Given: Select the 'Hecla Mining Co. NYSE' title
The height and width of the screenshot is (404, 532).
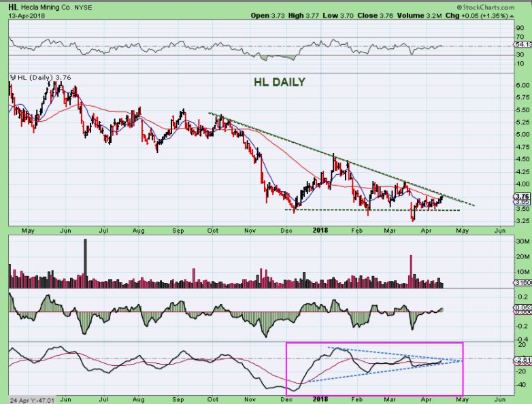Looking at the screenshot, I should point(56,7).
